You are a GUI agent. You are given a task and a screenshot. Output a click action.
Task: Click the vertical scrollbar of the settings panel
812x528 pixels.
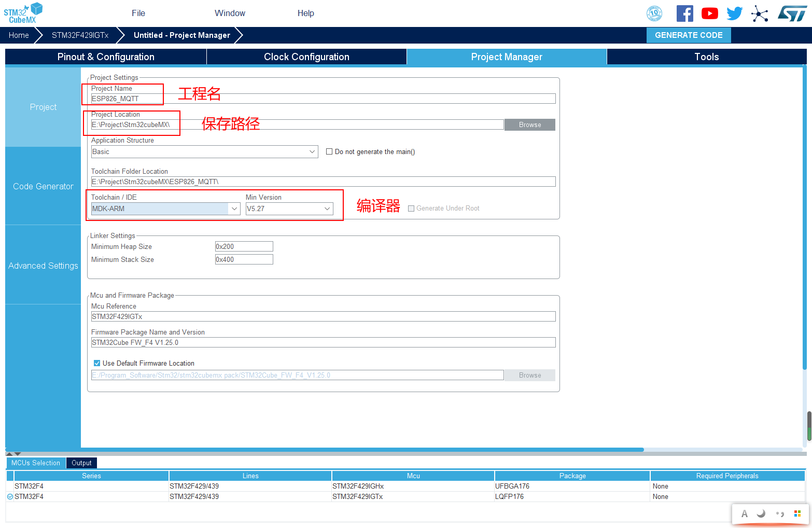point(805,218)
